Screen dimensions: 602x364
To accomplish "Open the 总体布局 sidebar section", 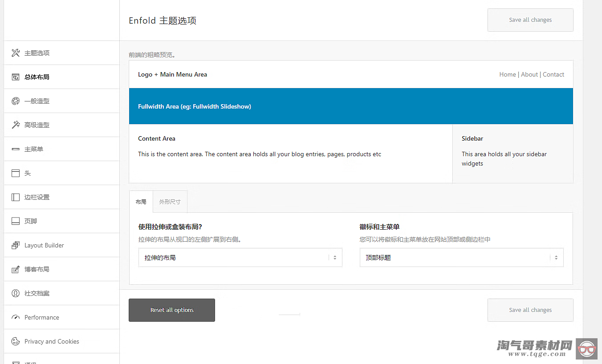I will coord(61,77).
